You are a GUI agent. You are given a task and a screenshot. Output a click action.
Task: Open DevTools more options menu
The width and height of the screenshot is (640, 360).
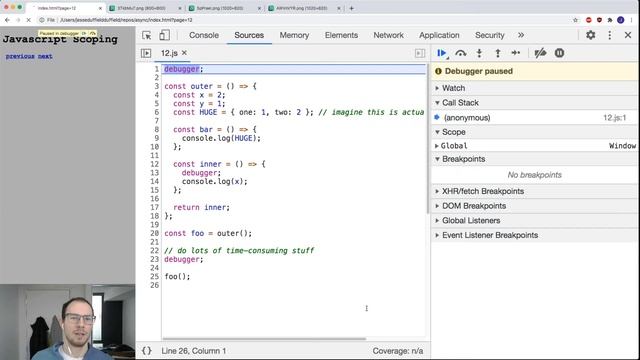click(x=609, y=35)
